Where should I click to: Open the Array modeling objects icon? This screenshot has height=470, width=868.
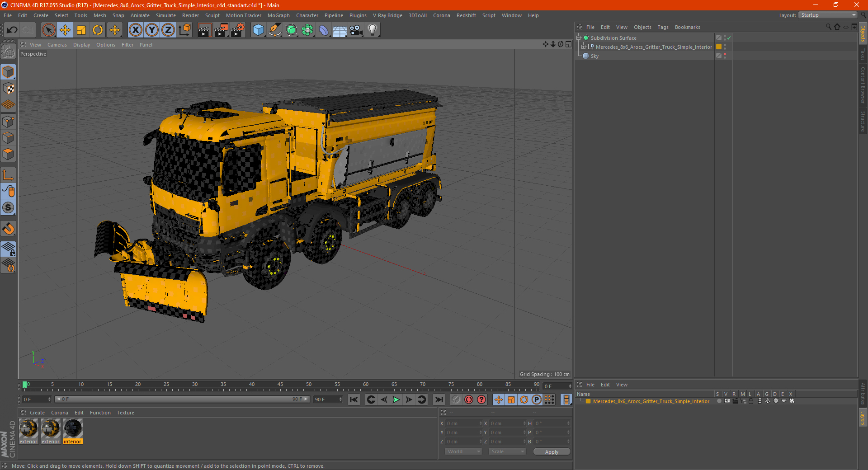click(x=307, y=30)
